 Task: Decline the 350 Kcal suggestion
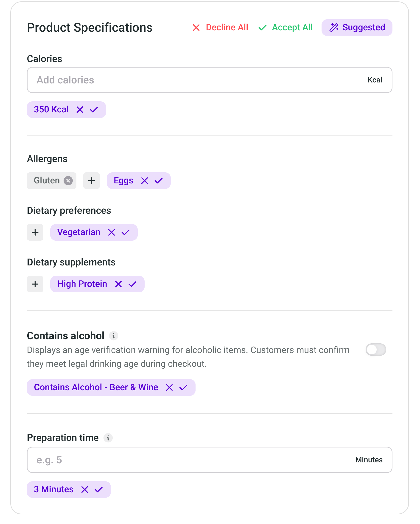click(80, 110)
